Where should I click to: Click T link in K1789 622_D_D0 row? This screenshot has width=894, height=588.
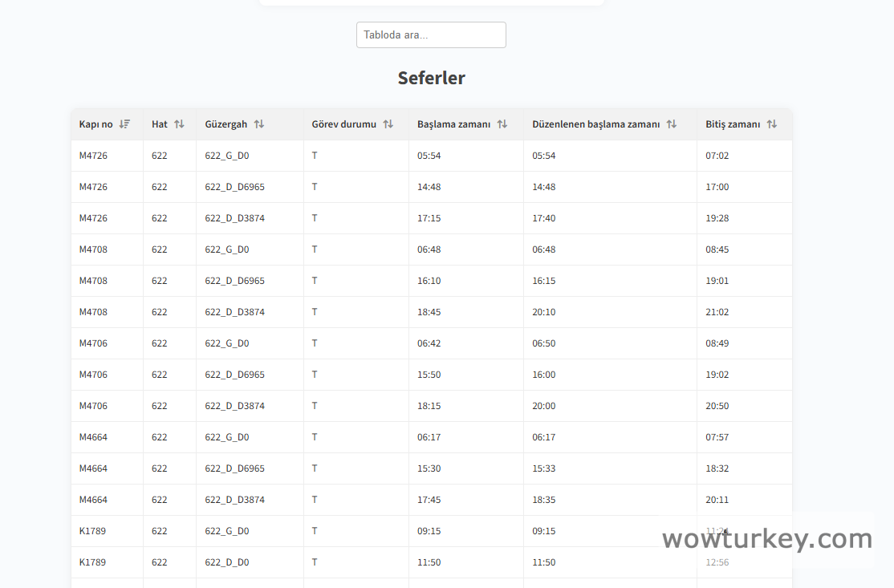coord(315,562)
